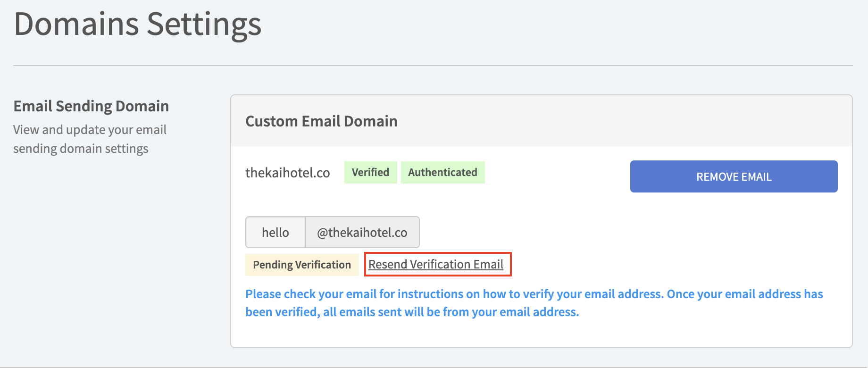The width and height of the screenshot is (868, 368).
Task: Click the Email Sending Domain section heading
Action: (x=91, y=106)
